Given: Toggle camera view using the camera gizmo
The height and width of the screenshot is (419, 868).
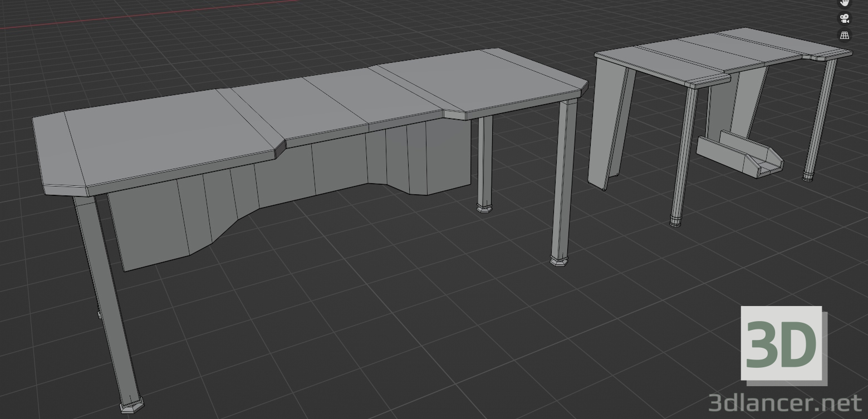Looking at the screenshot, I should pos(844,18).
